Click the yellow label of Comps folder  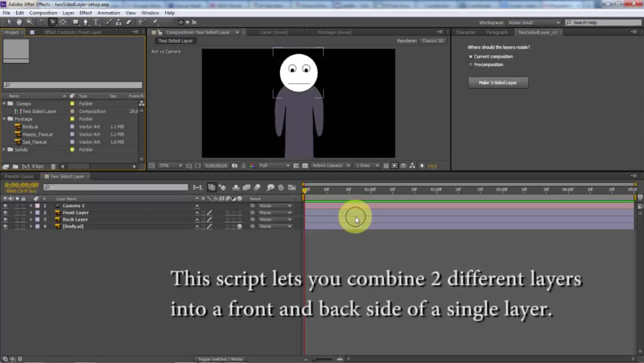[x=72, y=103]
